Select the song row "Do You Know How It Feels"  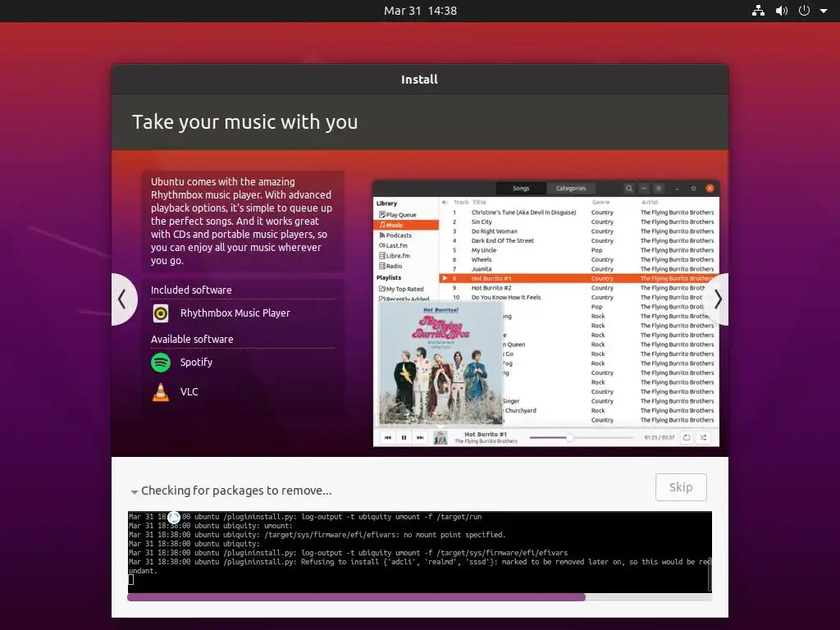pyautogui.click(x=579, y=297)
